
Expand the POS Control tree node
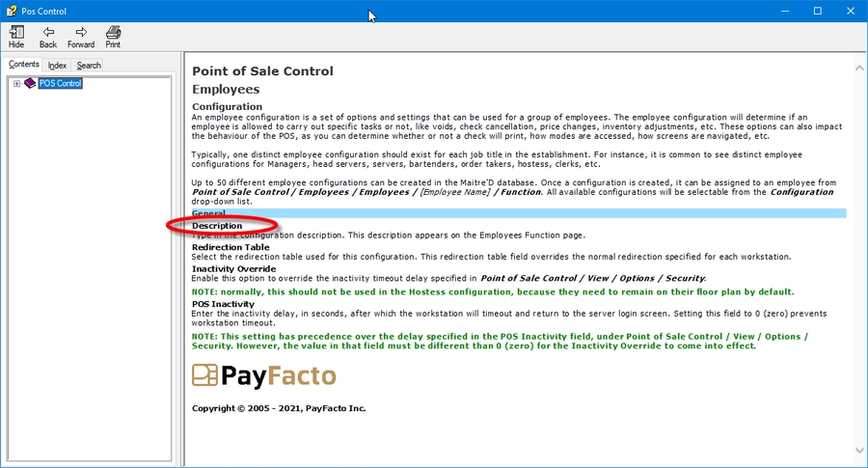click(x=16, y=84)
